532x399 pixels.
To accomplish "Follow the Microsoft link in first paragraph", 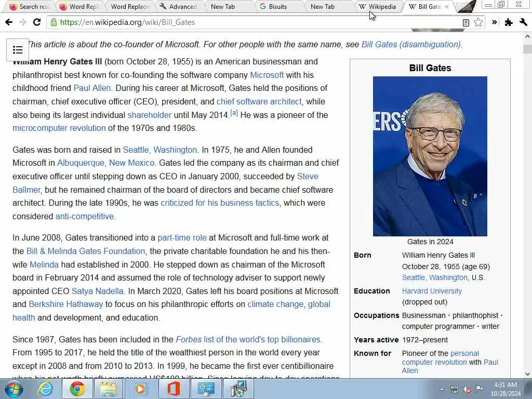I will click(267, 75).
